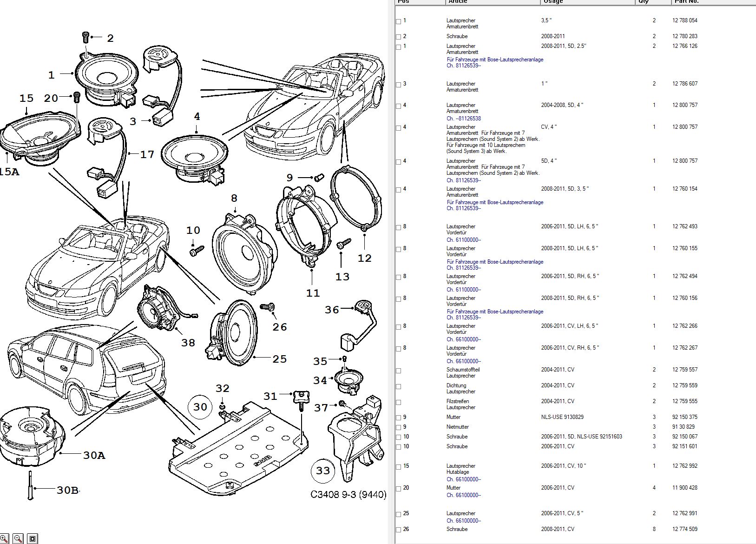
Task: Select the 'Nietmutter' article name
Action: tap(458, 427)
